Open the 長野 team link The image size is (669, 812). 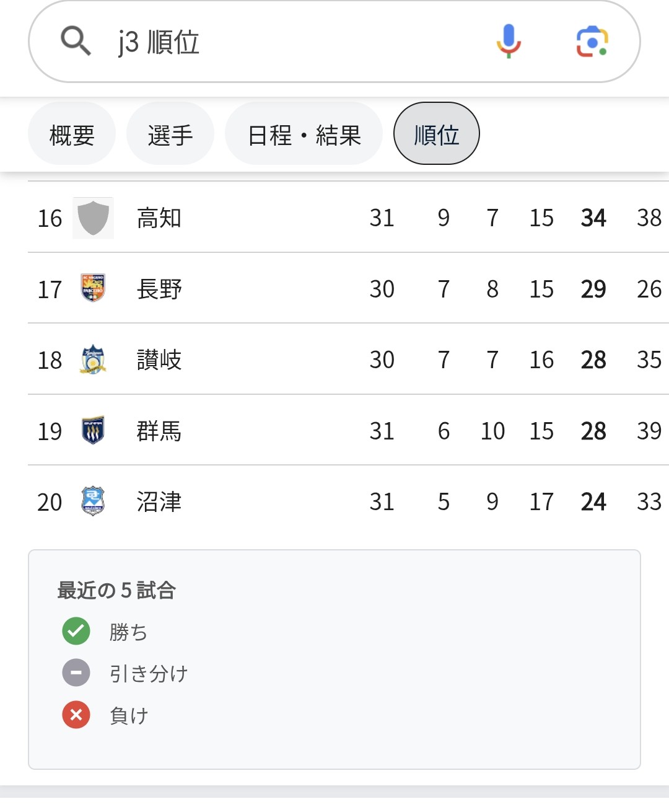tap(159, 289)
